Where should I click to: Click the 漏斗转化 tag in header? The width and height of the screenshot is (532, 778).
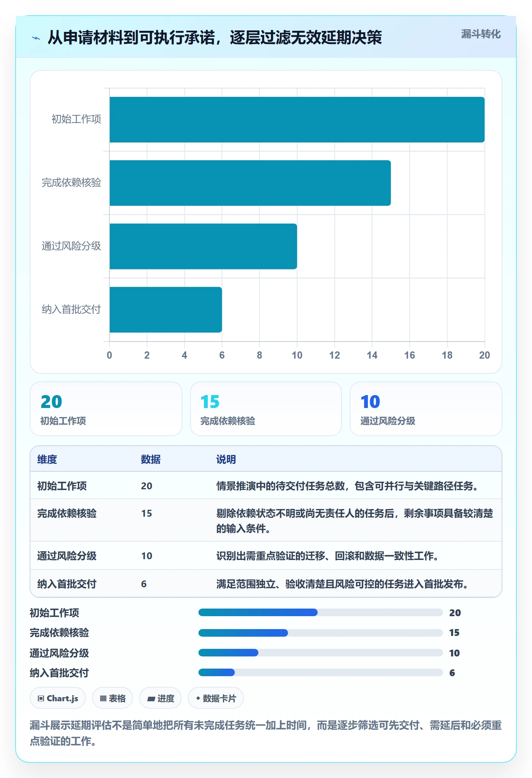point(481,34)
